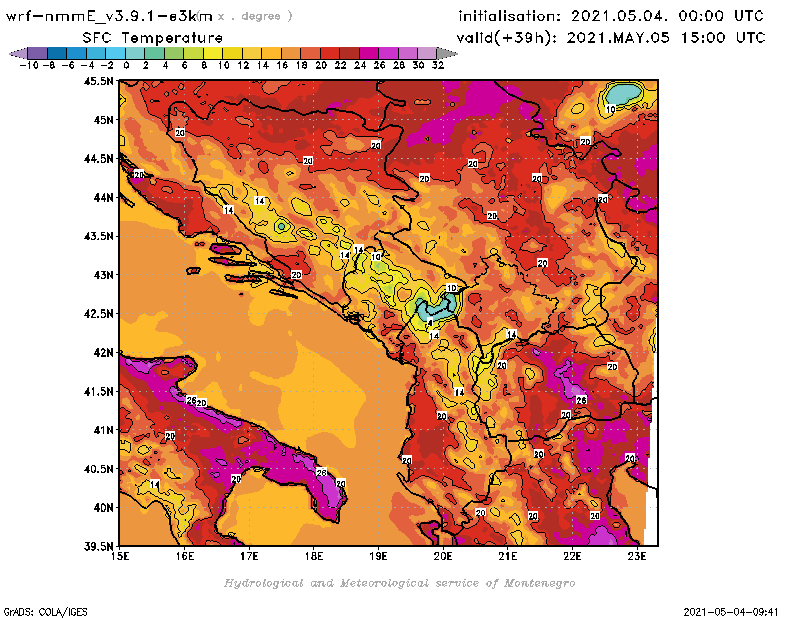Click the '28' tick under the colorbar
Screen dimensions: 800x618
click(399, 65)
